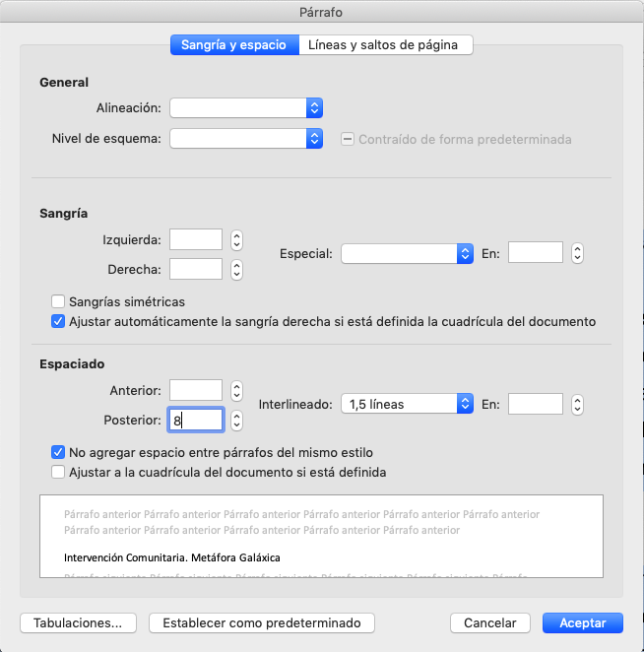Confirm with the Aceptar button
This screenshot has height=652, width=644.
[582, 622]
